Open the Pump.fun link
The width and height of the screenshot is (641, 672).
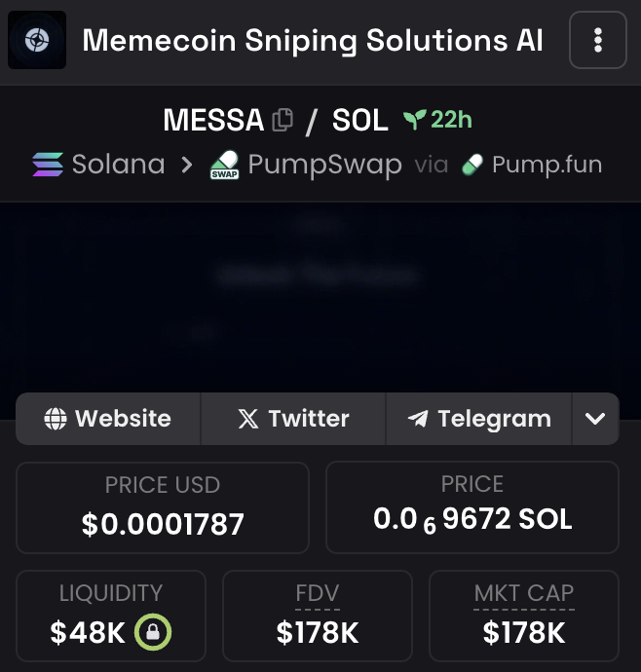pyautogui.click(x=532, y=165)
